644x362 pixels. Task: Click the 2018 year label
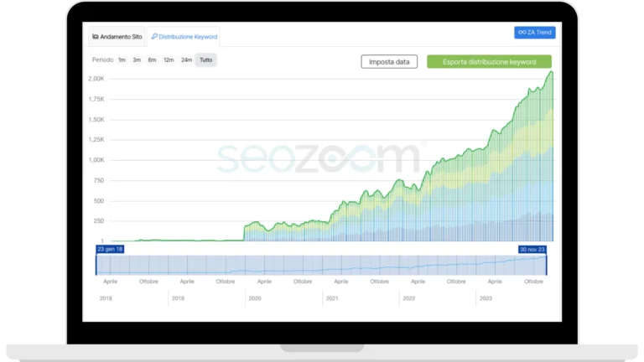[x=106, y=298]
